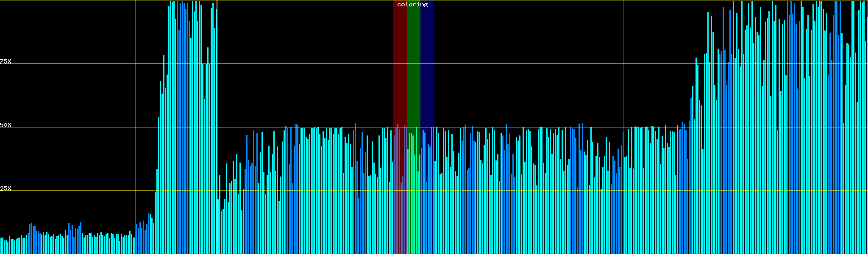Click the yellow top border line
Viewport: 868px width, 254px height.
(297, 0)
